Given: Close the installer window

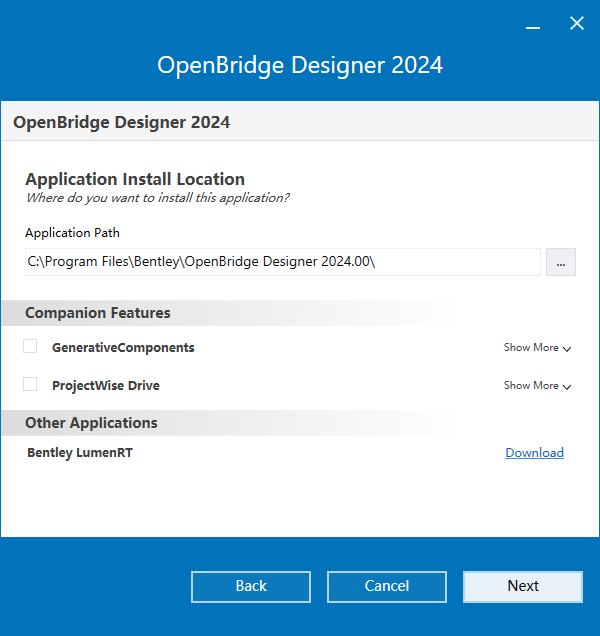Looking at the screenshot, I should [576, 23].
